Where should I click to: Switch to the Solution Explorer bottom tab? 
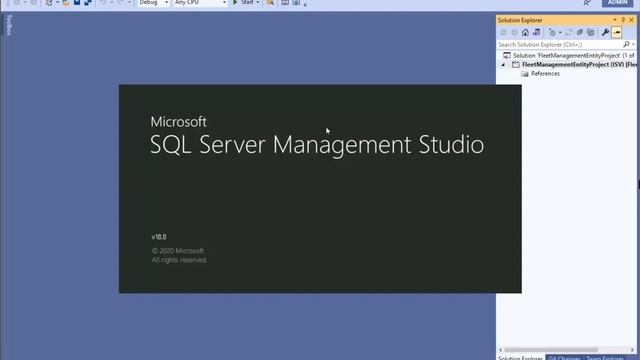coord(520,358)
